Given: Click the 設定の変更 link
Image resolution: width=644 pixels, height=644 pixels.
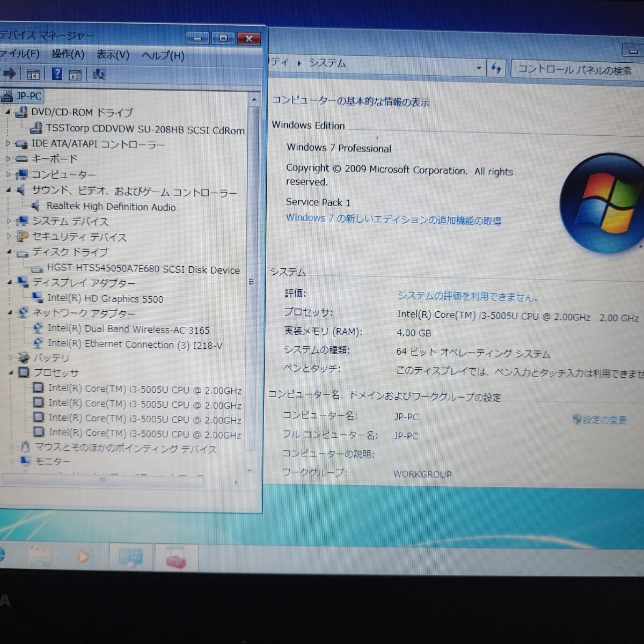Looking at the screenshot, I should coord(605,420).
